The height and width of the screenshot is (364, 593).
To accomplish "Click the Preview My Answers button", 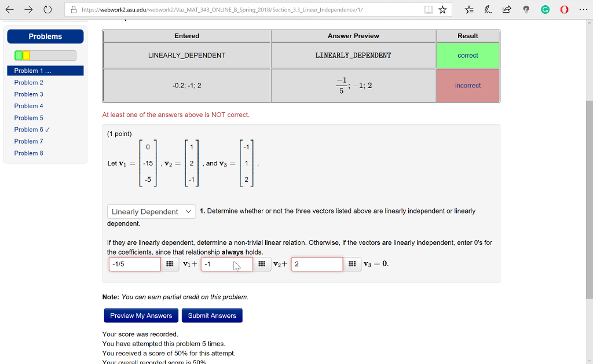I will (x=141, y=315).
